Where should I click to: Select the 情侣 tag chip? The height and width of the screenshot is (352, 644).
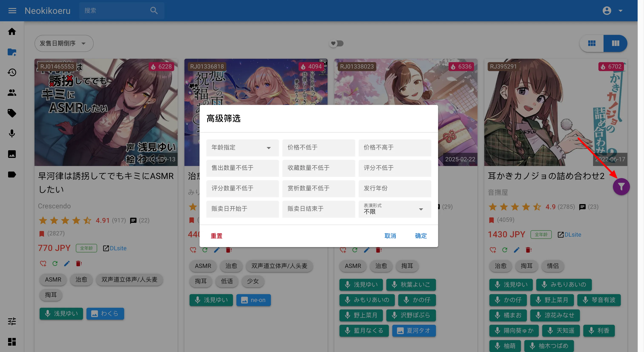pyautogui.click(x=552, y=266)
